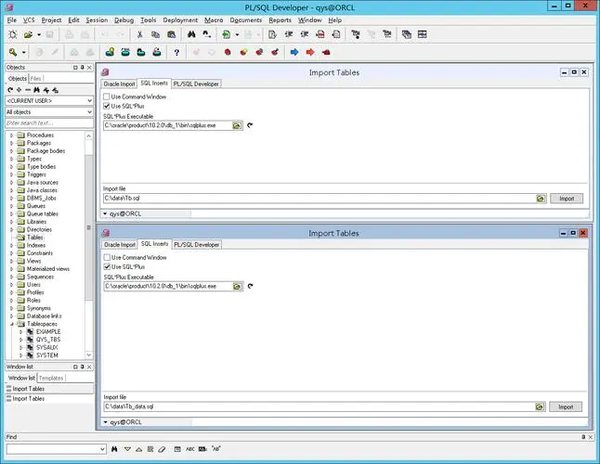
Task: Toggle Use Command Window in lower window
Action: [107, 257]
